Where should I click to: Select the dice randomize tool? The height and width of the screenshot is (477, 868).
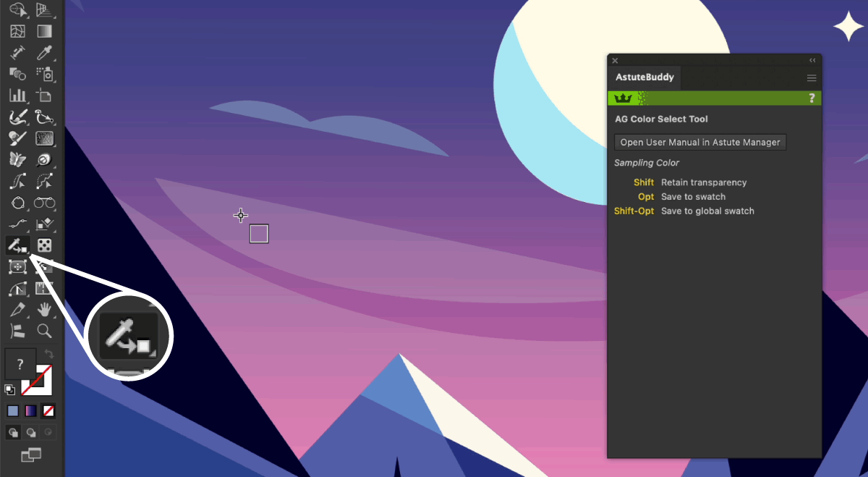(44, 245)
